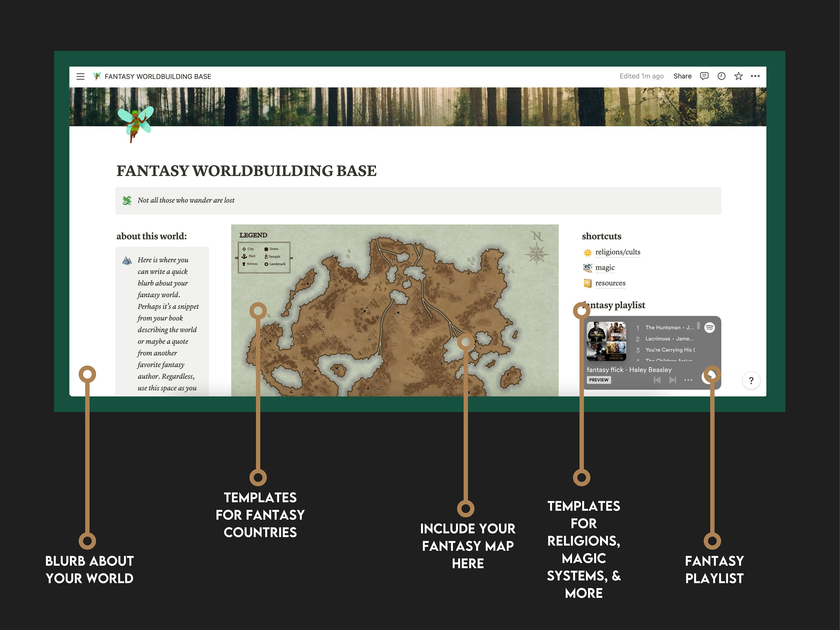The height and width of the screenshot is (630, 840).
Task: Click the 'fantasy flick · Haley Beasley' title
Action: pos(629,370)
